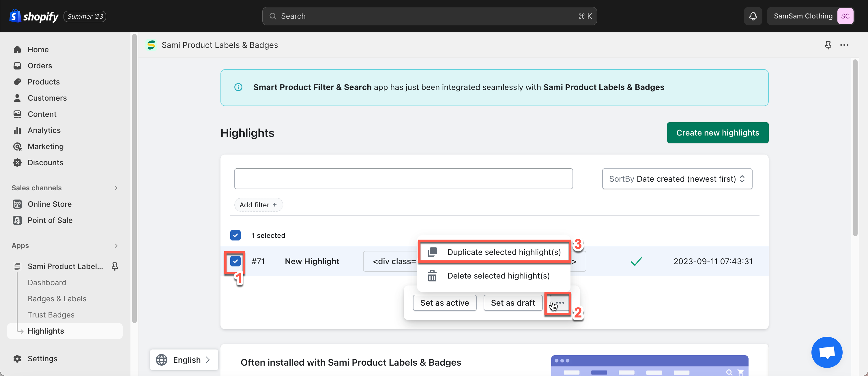This screenshot has height=376, width=868.
Task: Toggle the select-all checkbox beside 1 selected
Action: coord(235,235)
